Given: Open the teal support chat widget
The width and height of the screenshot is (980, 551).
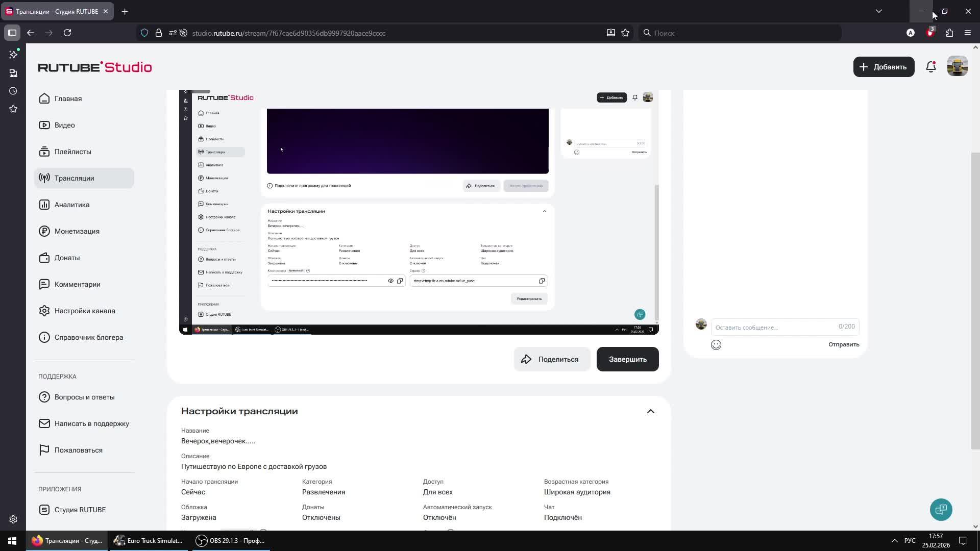Looking at the screenshot, I should pyautogui.click(x=941, y=509).
